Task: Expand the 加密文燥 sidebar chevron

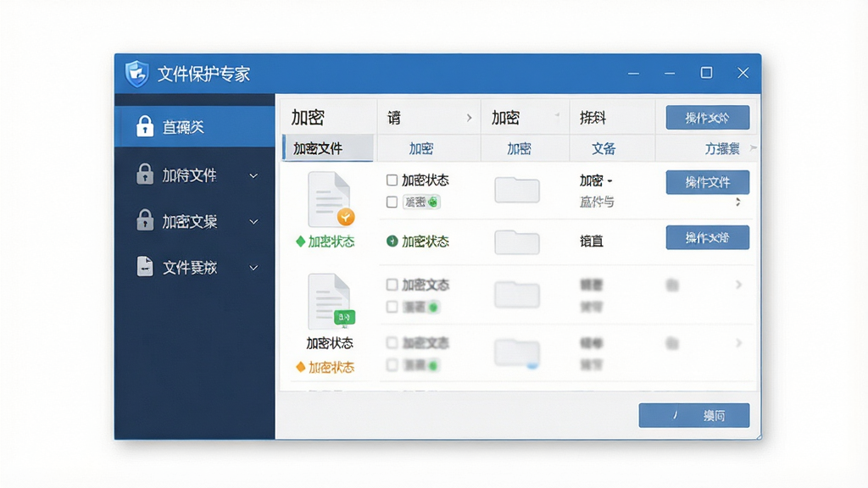Action: (253, 222)
